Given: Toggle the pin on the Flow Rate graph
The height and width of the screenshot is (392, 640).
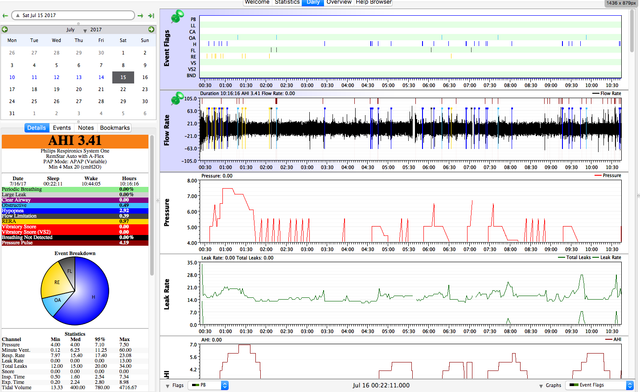Looking at the screenshot, I should [x=177, y=98].
